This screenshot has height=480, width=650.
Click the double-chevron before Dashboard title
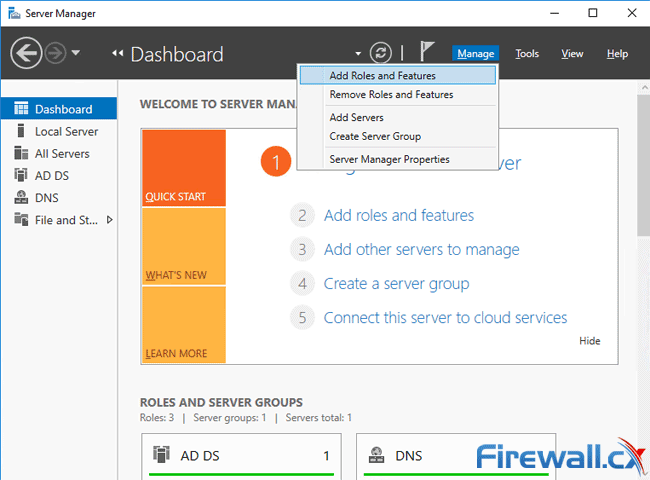pos(118,53)
